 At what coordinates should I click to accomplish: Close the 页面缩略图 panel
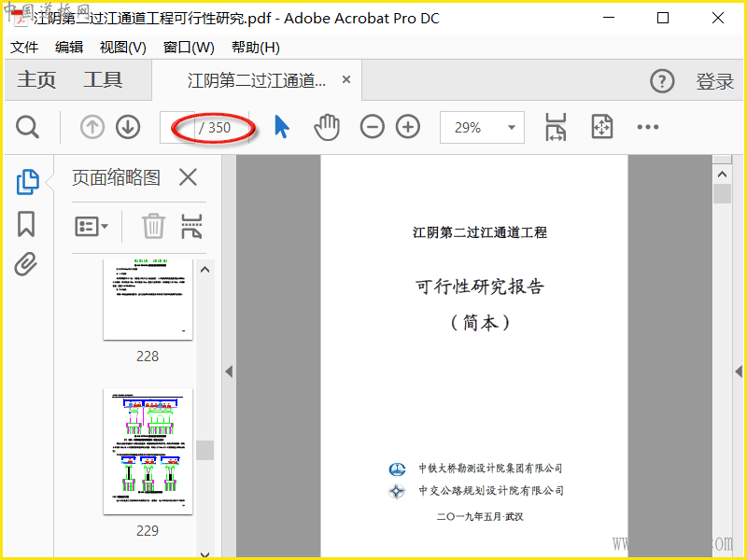pos(188,177)
